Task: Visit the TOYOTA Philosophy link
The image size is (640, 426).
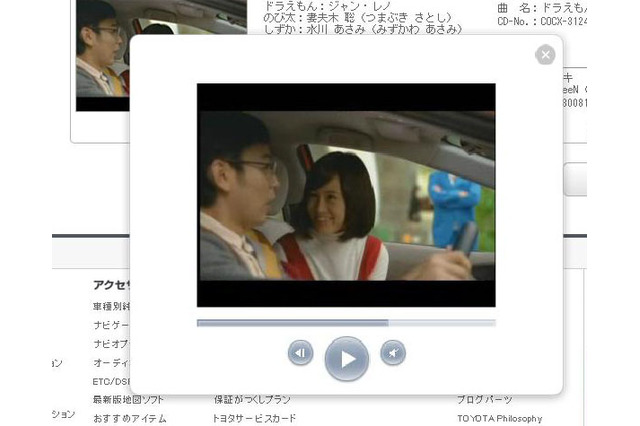Action: tap(499, 418)
